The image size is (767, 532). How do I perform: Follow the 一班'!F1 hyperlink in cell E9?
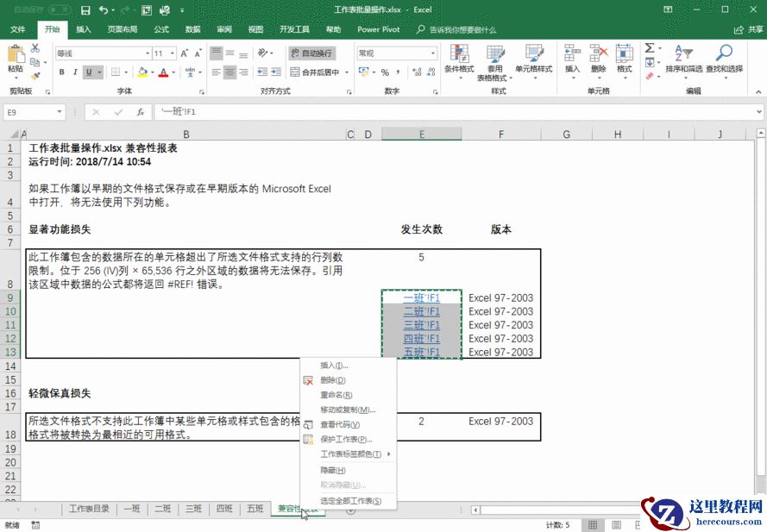422,297
